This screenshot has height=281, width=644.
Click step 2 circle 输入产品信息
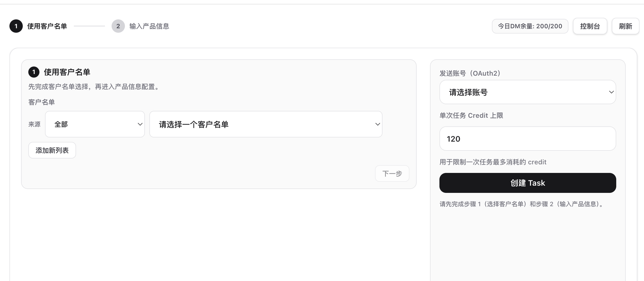click(118, 26)
